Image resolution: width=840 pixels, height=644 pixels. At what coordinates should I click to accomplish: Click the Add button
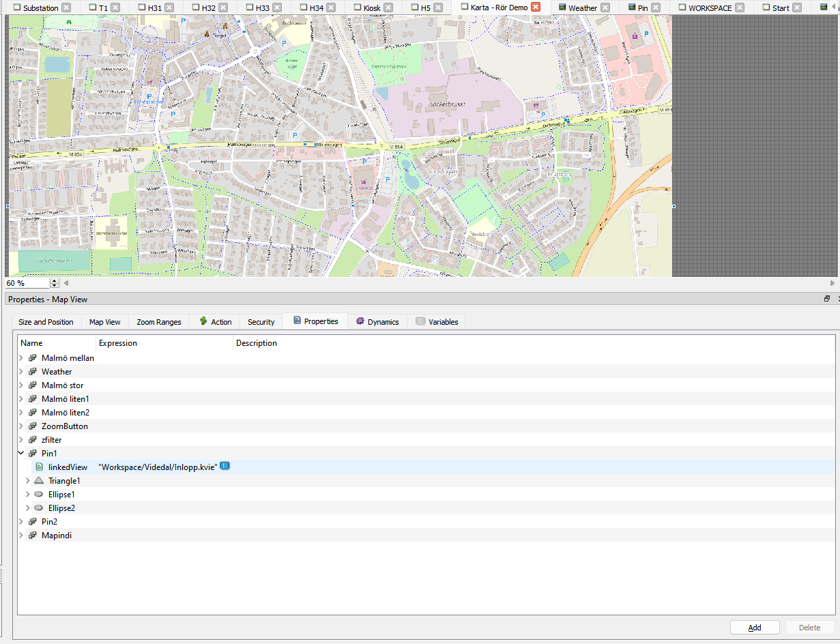(754, 628)
